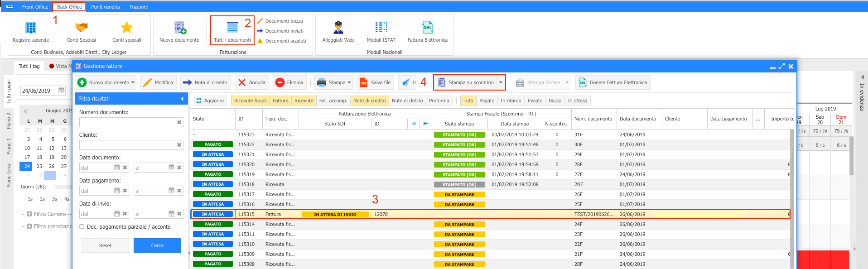Open Registro aziende from the ribbon
Image resolution: width=868 pixels, height=269 pixels.
pos(31,32)
